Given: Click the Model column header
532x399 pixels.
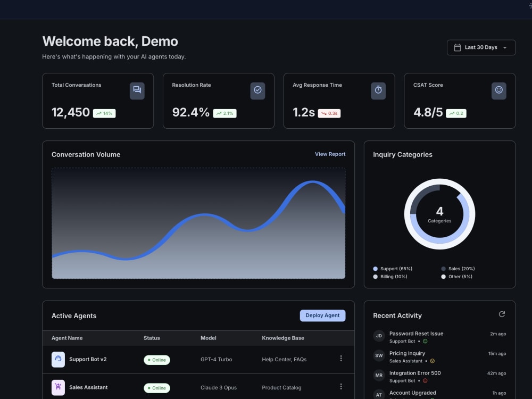Looking at the screenshot, I should tap(209, 338).
